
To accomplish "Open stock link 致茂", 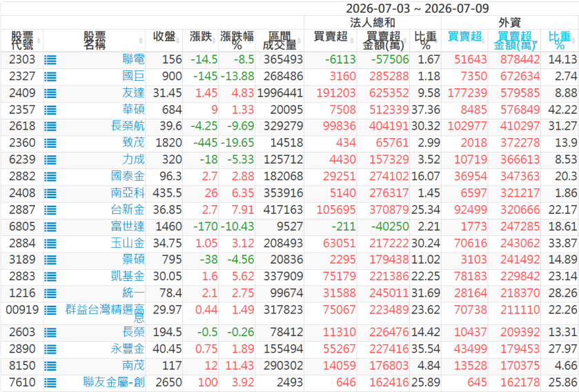I will [133, 143].
